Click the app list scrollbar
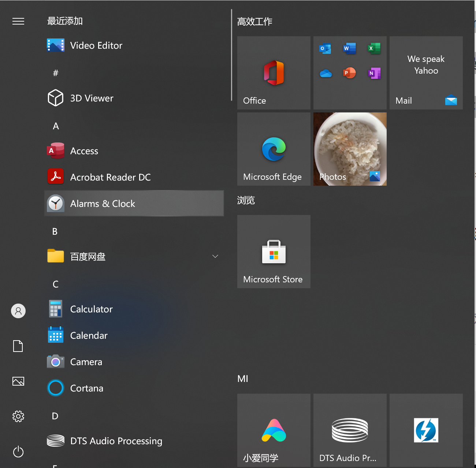 pyautogui.click(x=231, y=55)
